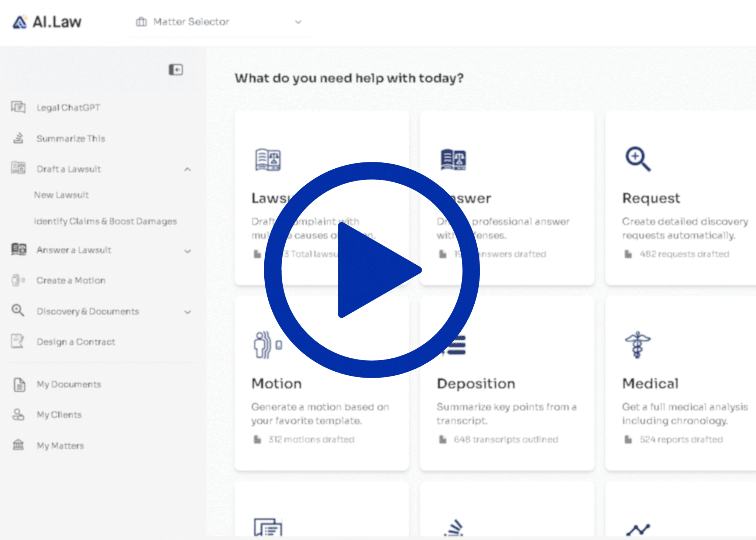Click the My Documents file icon
Viewport: 756px width, 540px height.
[17, 384]
